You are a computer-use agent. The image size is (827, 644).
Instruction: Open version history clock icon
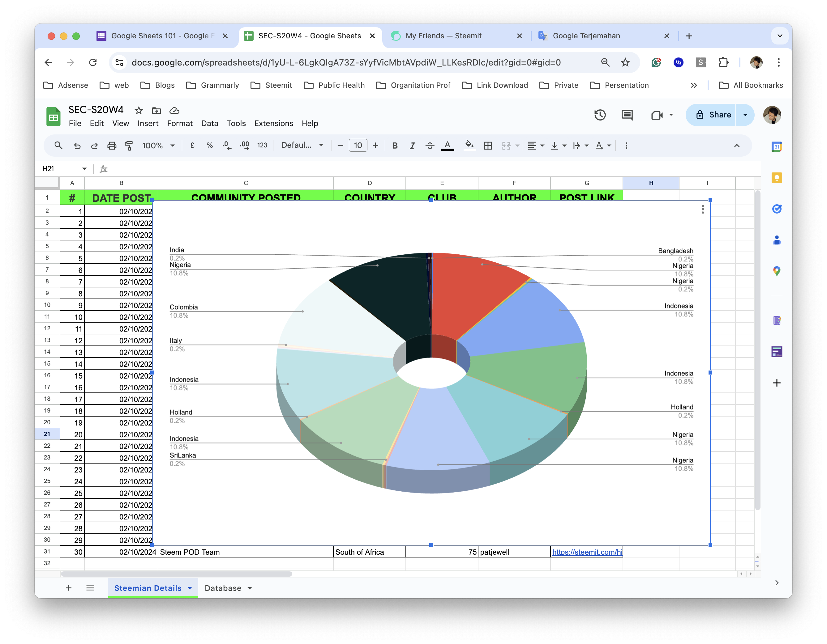pos(600,115)
